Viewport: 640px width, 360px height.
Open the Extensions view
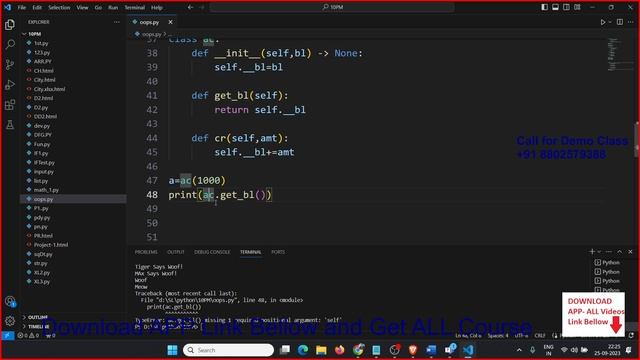click(x=10, y=104)
